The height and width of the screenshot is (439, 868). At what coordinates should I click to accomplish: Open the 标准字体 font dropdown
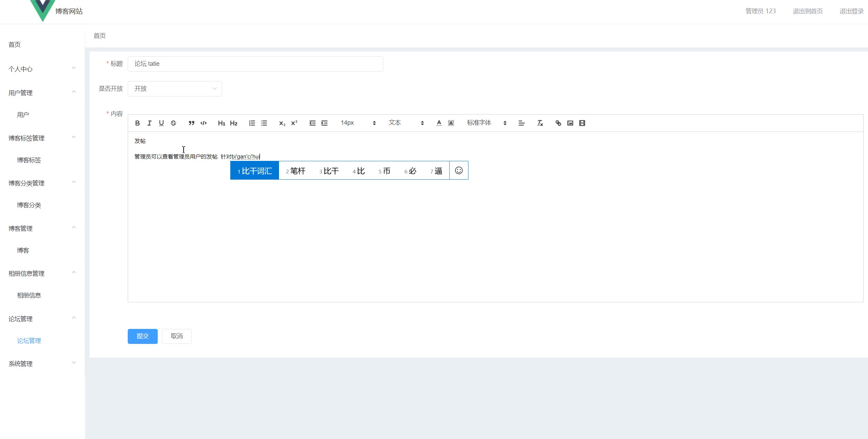coord(486,123)
